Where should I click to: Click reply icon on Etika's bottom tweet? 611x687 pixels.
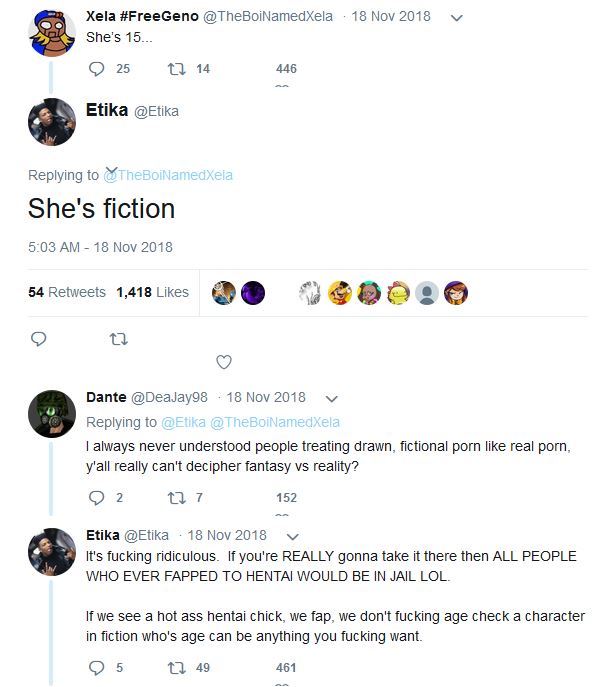click(x=97, y=667)
